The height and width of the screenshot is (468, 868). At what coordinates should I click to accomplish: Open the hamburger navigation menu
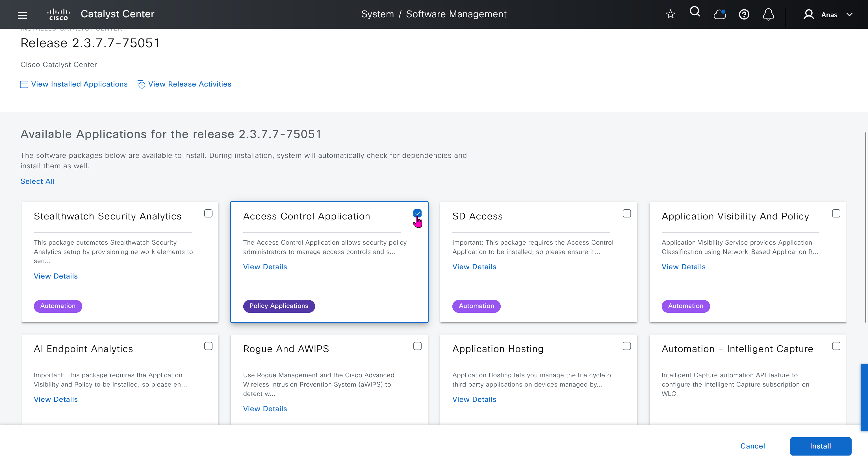click(22, 15)
